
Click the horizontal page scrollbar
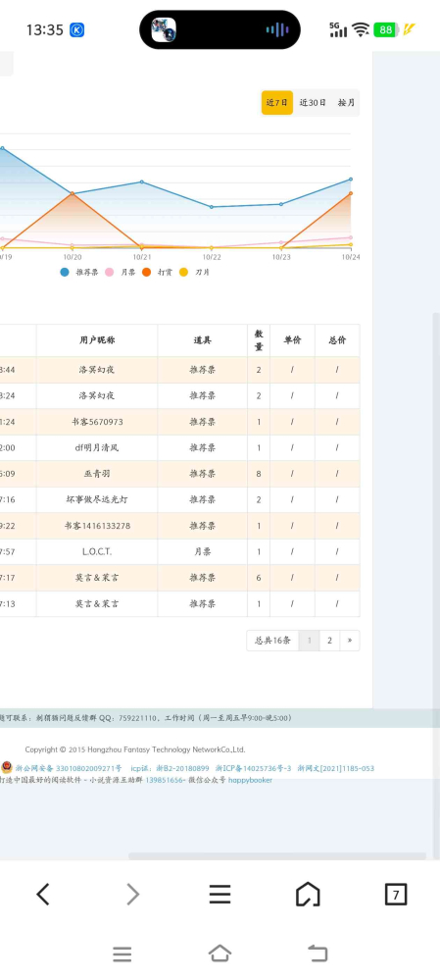pyautogui.click(x=277, y=856)
